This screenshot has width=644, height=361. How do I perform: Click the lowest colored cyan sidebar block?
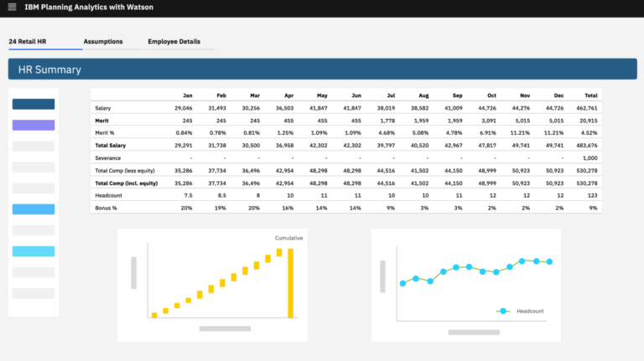[34, 251]
